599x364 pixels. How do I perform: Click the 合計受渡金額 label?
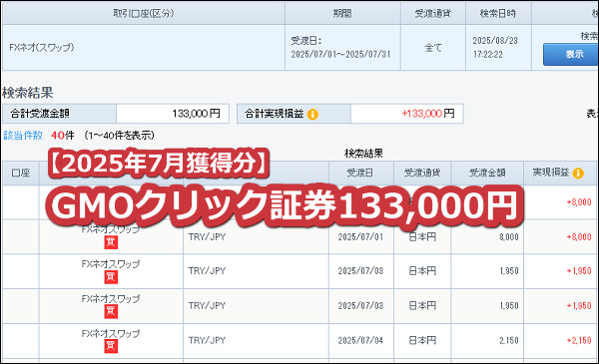point(40,114)
